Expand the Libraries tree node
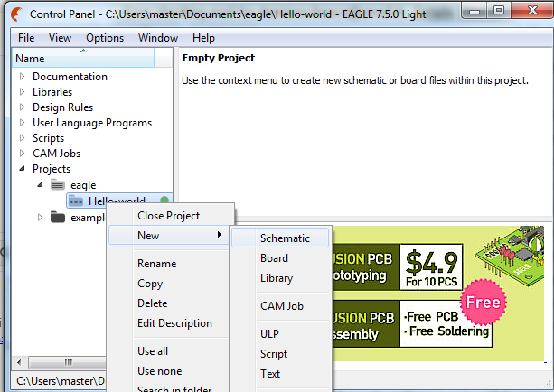 click(x=23, y=92)
